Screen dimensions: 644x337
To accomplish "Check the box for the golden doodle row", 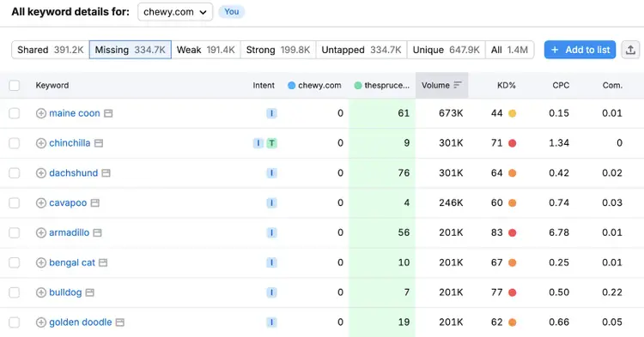I will point(15,322).
